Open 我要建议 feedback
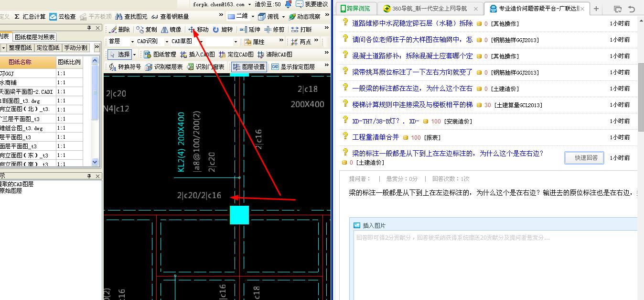 (312, 4)
